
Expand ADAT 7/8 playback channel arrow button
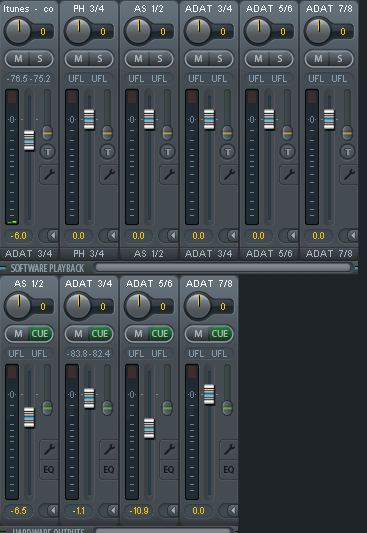coord(349,235)
